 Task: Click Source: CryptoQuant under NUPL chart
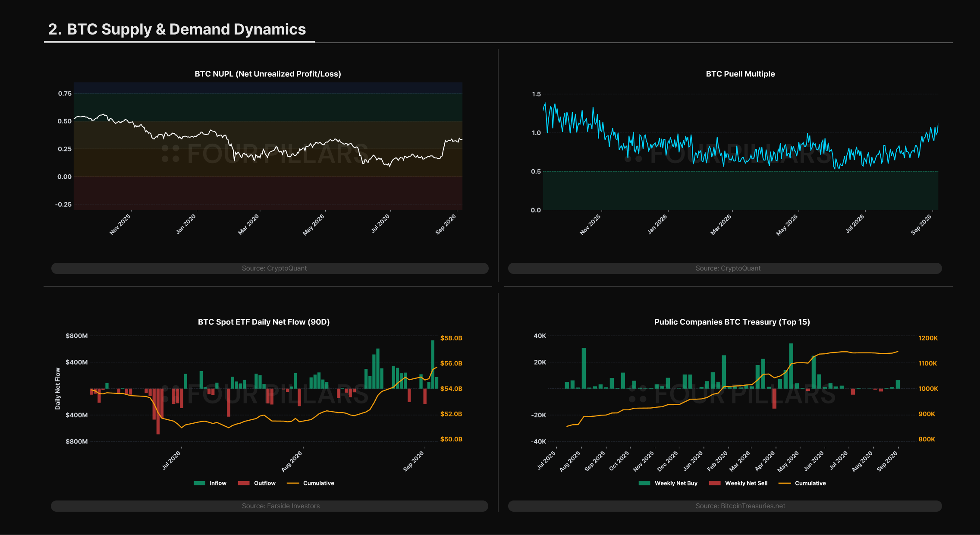[x=270, y=268]
